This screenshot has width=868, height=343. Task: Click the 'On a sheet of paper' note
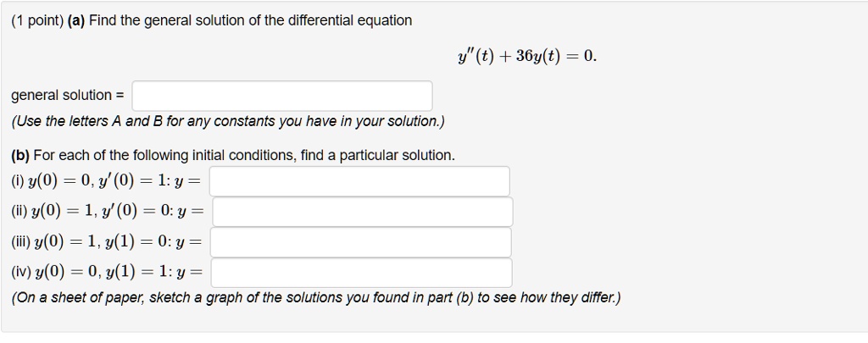tap(316, 297)
